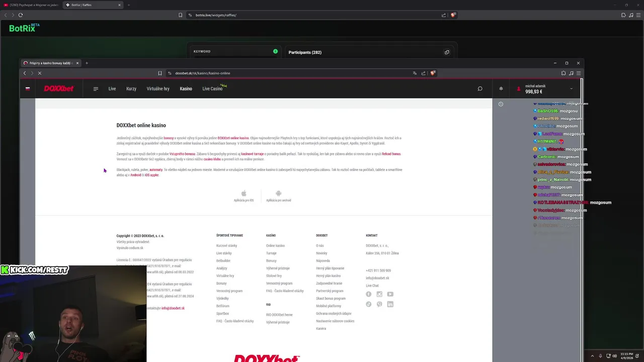
Task: Open a new tab in doxxbet window
Action: click(x=87, y=63)
